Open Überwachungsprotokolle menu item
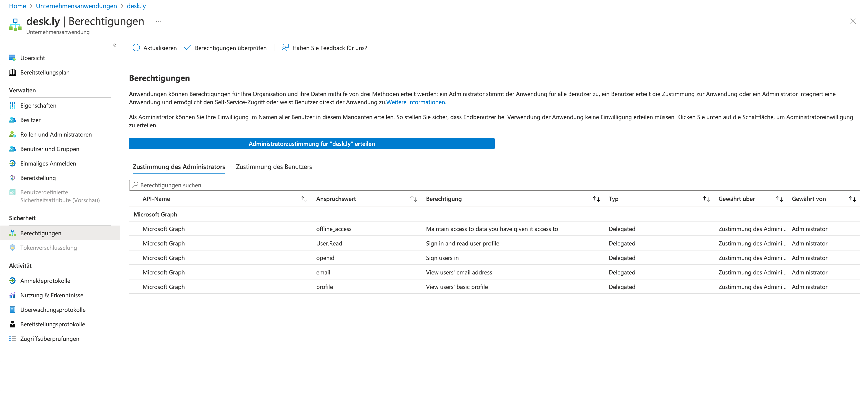 (x=53, y=309)
